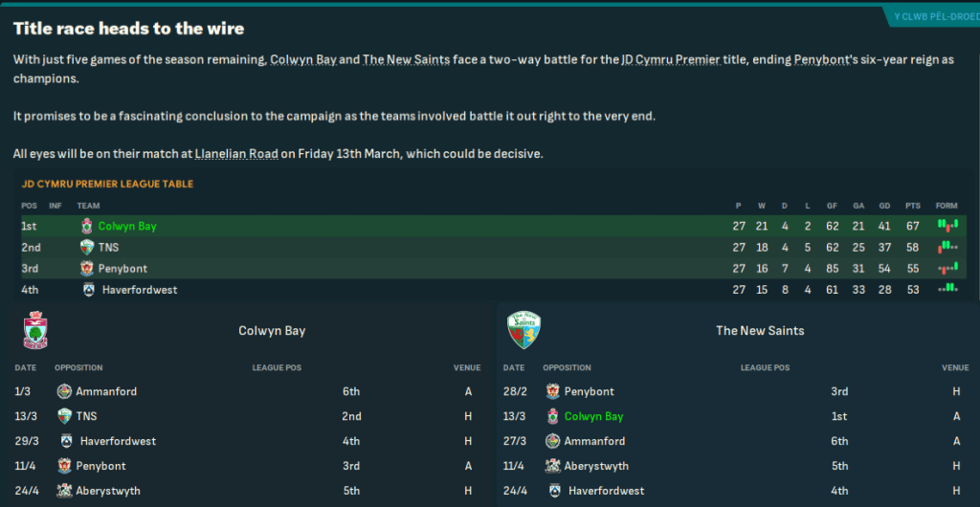
Task: Click green Colwyn Bay name in TNS fixtures
Action: [593, 416]
